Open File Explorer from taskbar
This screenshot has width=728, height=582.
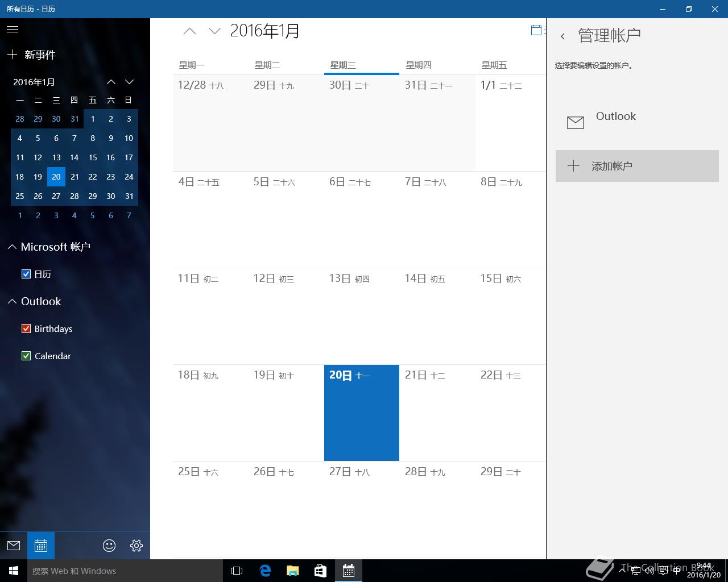click(292, 571)
